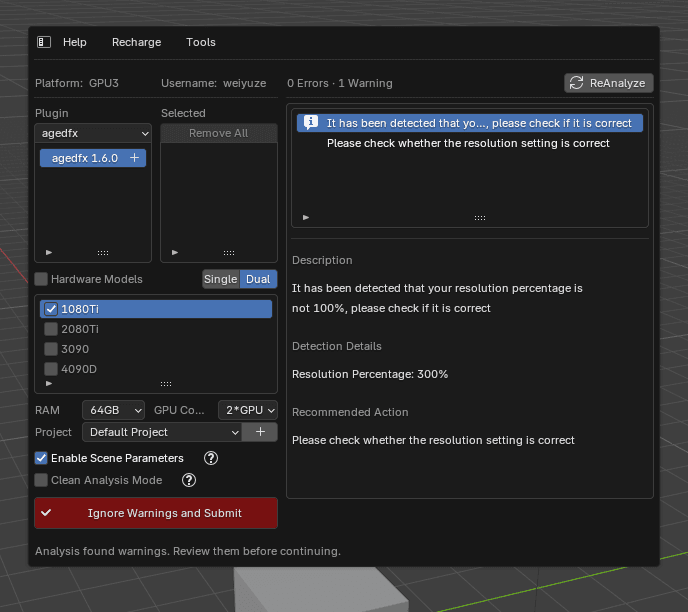This screenshot has height=612, width=688.
Task: Expand the Selected list filter triangle
Action: 175,252
